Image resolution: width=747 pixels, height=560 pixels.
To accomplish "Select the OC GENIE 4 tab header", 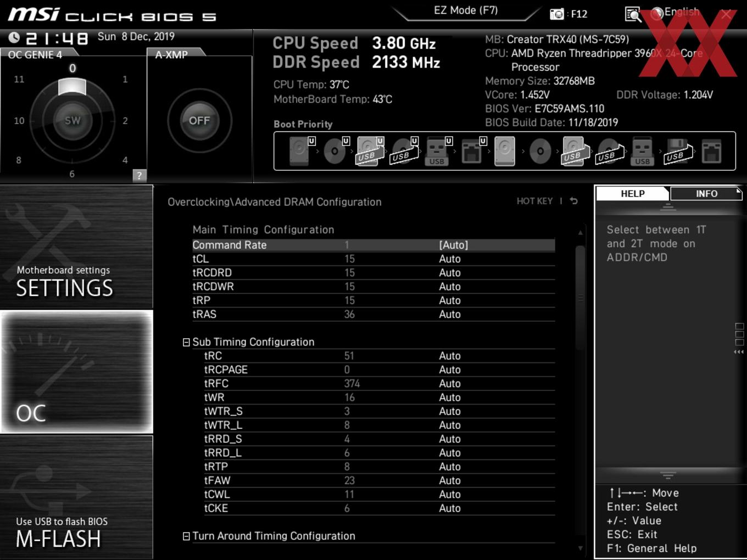I will tap(36, 54).
